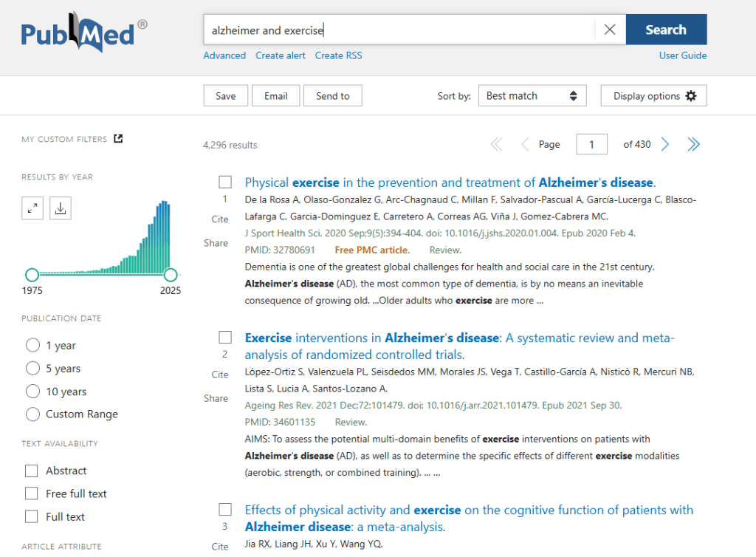Image resolution: width=756 pixels, height=557 pixels.
Task: Jump to the last results page
Action: click(693, 145)
